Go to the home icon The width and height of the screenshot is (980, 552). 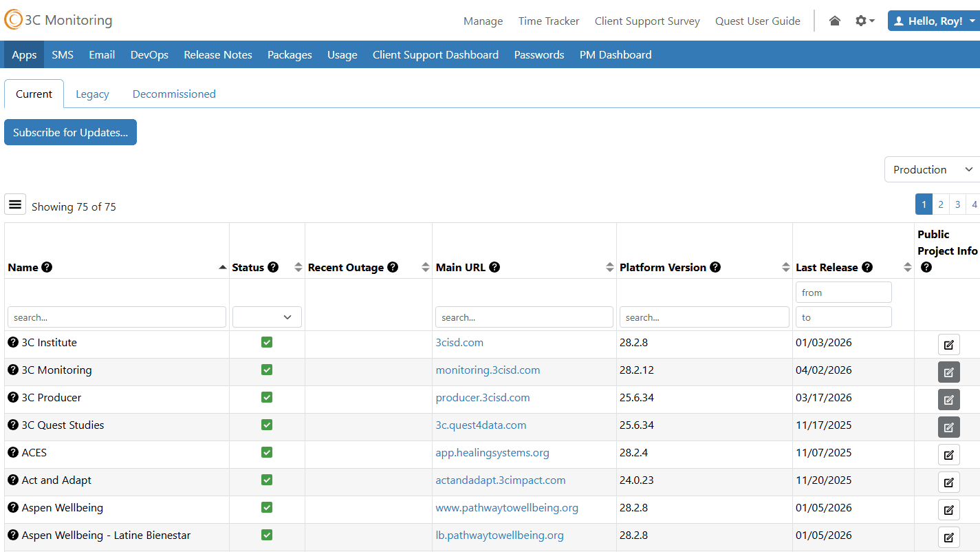[x=835, y=21]
